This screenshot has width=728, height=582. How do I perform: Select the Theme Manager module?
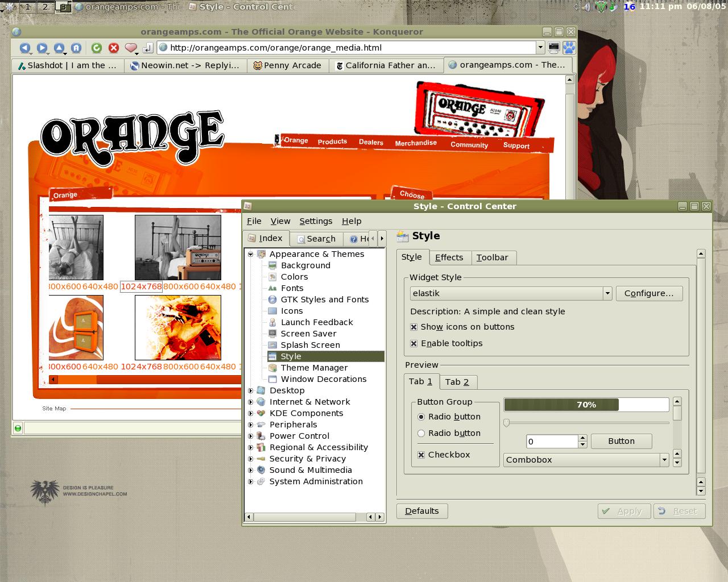coord(314,368)
